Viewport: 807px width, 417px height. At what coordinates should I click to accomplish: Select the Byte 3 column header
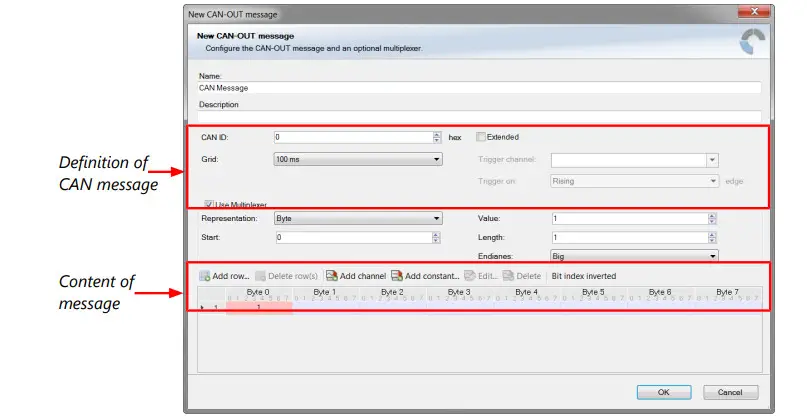[460, 294]
